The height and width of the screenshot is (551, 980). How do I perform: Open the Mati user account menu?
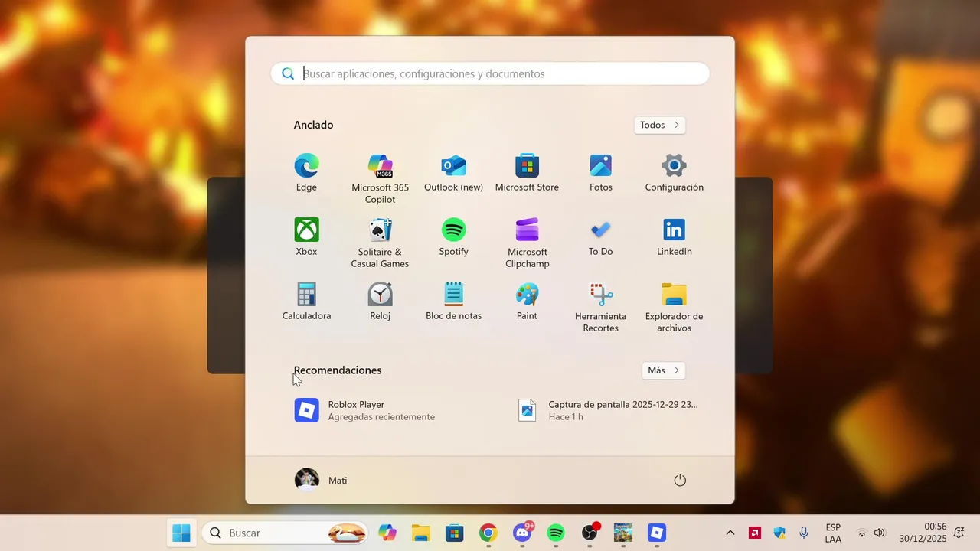click(322, 480)
